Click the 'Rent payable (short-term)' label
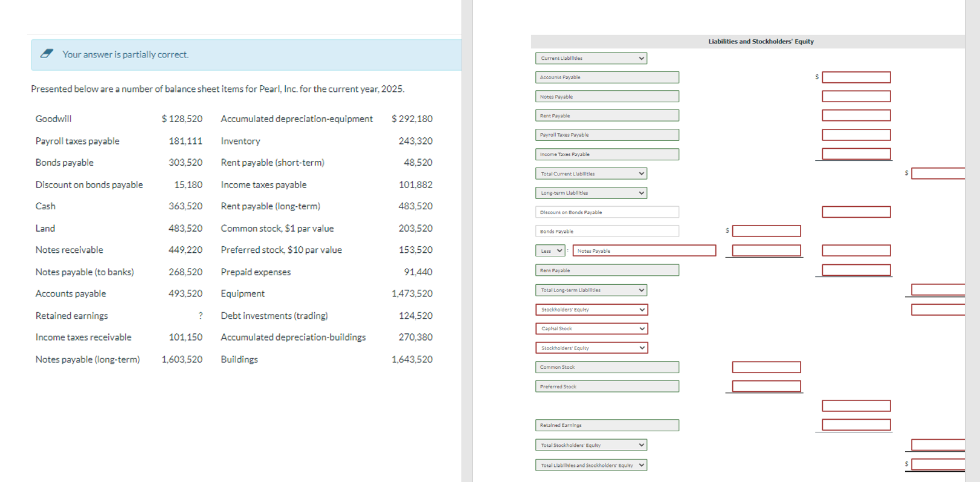This screenshot has height=482, width=980. click(272, 163)
